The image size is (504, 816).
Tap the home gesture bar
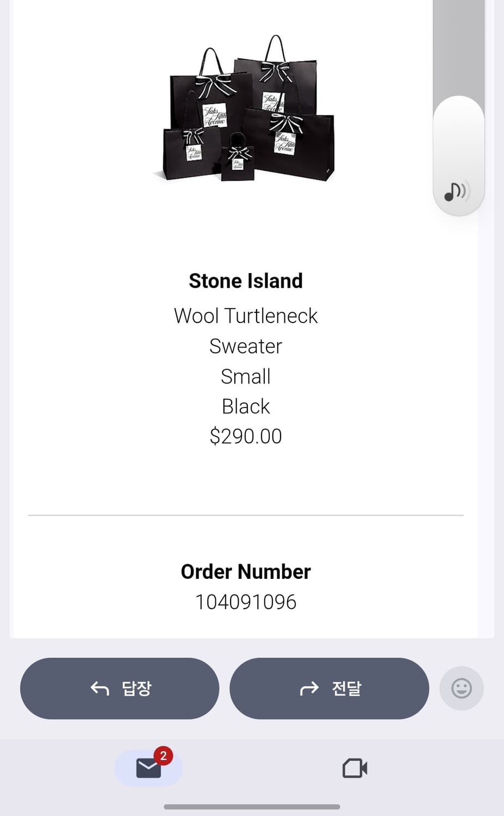pyautogui.click(x=252, y=807)
